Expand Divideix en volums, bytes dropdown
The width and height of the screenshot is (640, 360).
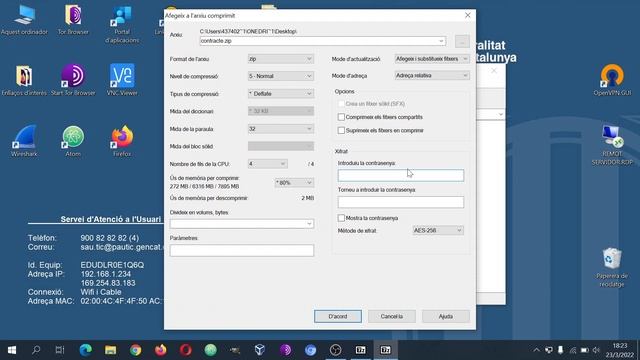242,224
